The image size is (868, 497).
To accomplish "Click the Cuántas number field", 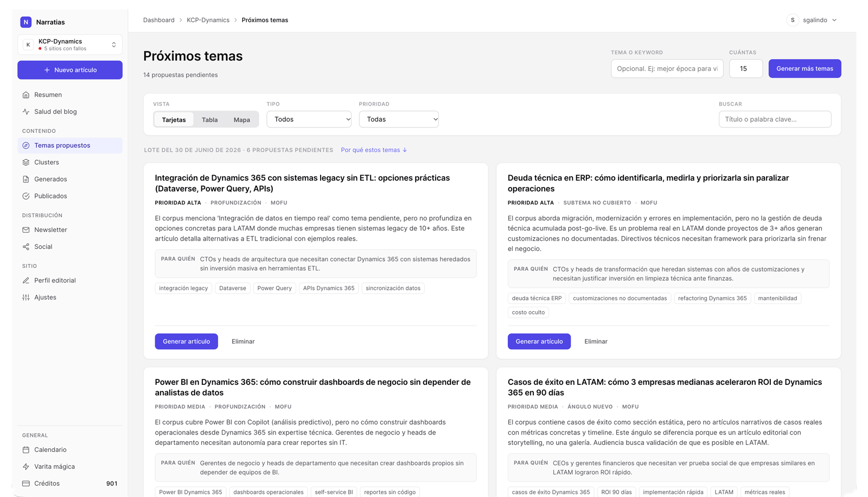I will click(x=746, y=69).
